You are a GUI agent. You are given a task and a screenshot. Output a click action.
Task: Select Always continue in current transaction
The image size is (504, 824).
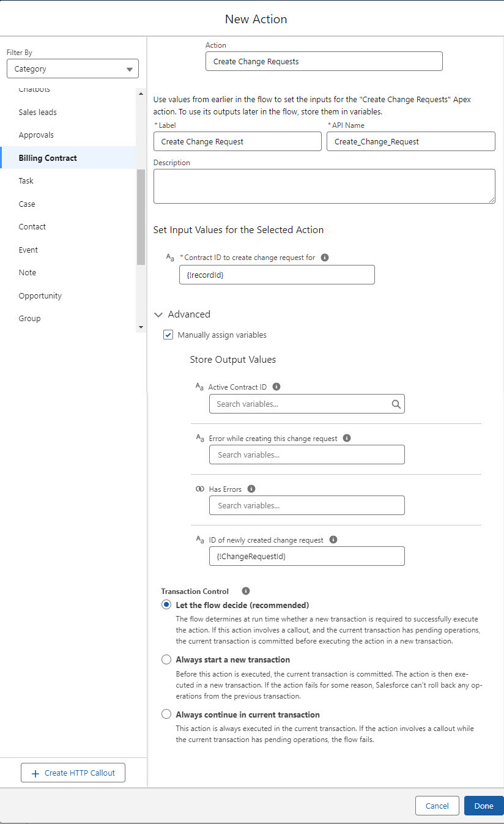[x=166, y=714]
